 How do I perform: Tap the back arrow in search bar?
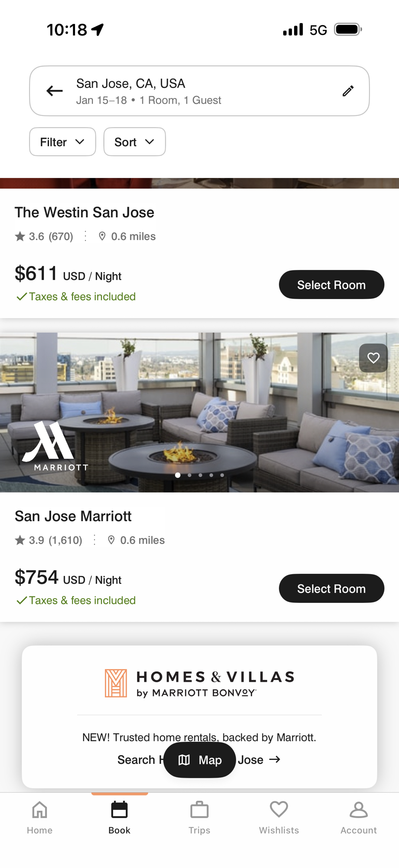click(55, 91)
